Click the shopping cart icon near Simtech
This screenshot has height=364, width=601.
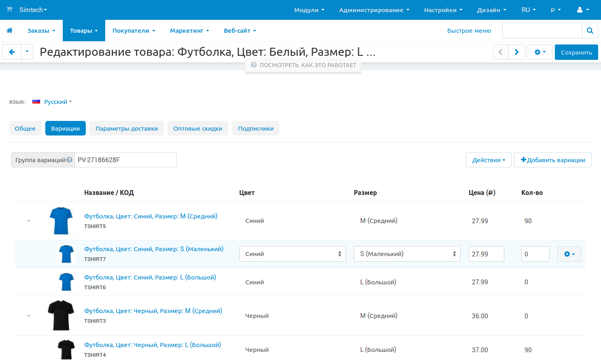coord(9,9)
